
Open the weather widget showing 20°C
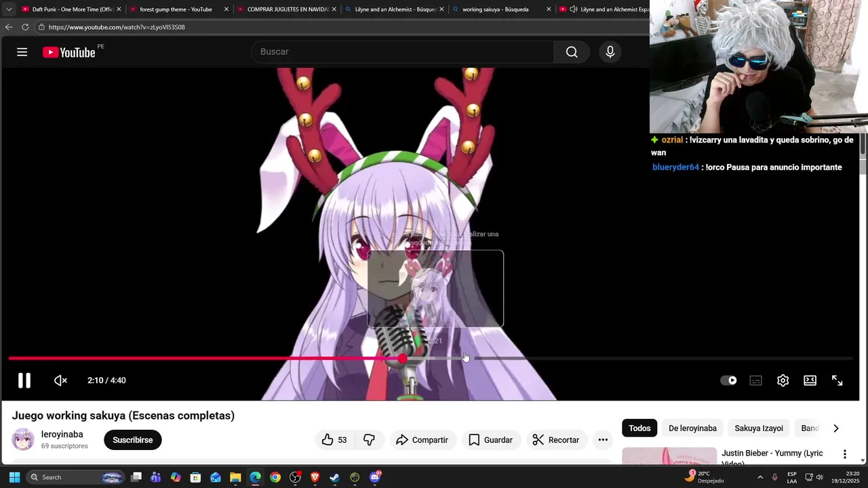coord(704,477)
